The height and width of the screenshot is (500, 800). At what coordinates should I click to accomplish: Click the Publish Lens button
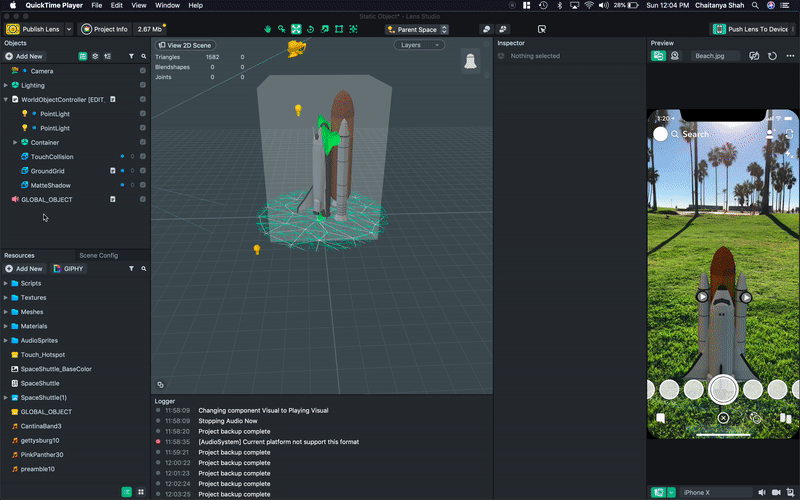pyautogui.click(x=34, y=29)
